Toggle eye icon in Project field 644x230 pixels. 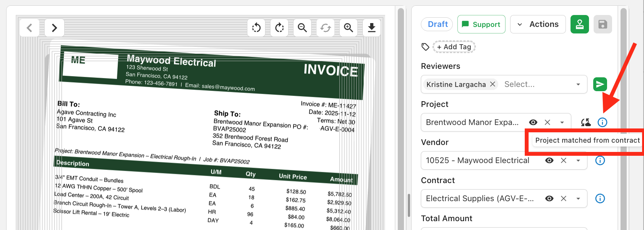point(533,122)
